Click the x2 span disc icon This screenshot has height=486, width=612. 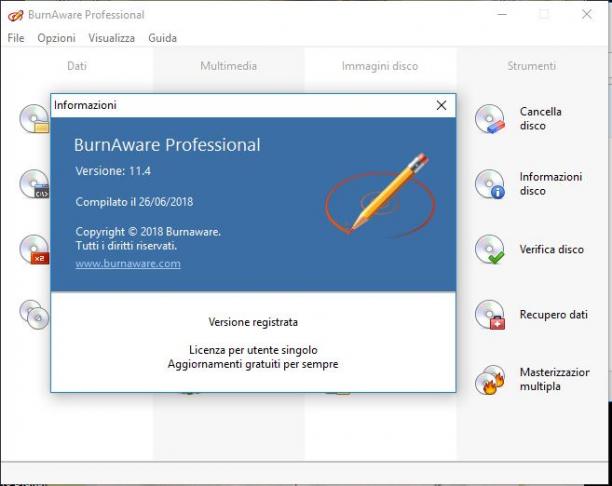[x=35, y=249]
